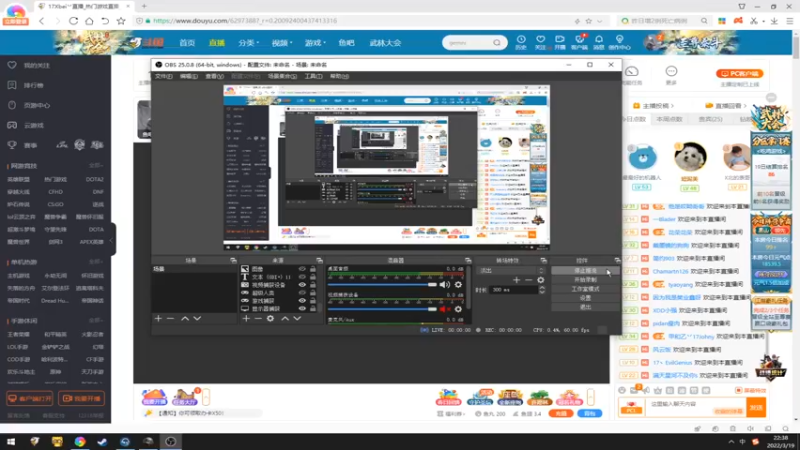Viewport: 800px width, 450px height.
Task: Remove the selected source with the Sources minus icon
Action: [x=258, y=318]
